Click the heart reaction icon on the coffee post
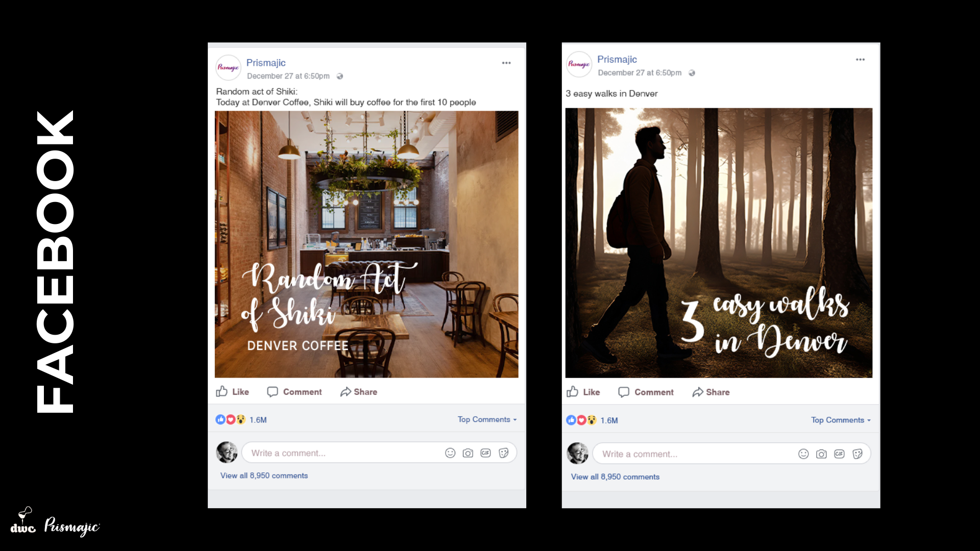 point(231,419)
